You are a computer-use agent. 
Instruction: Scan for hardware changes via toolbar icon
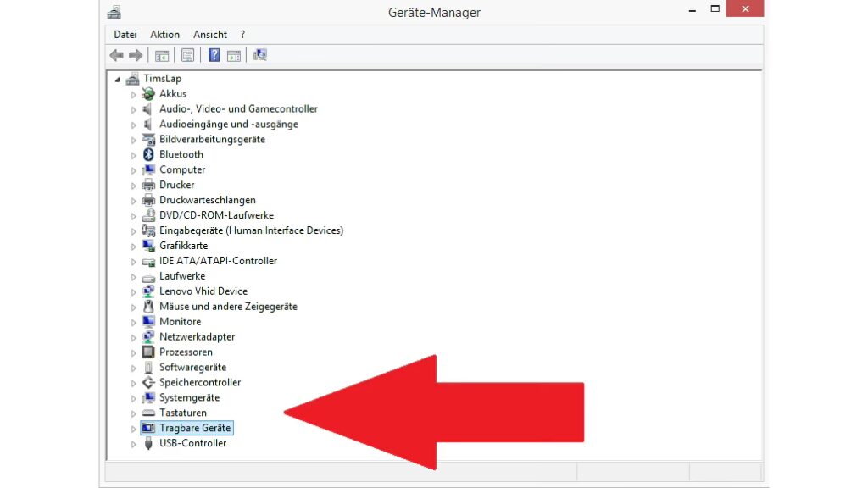tap(260, 56)
